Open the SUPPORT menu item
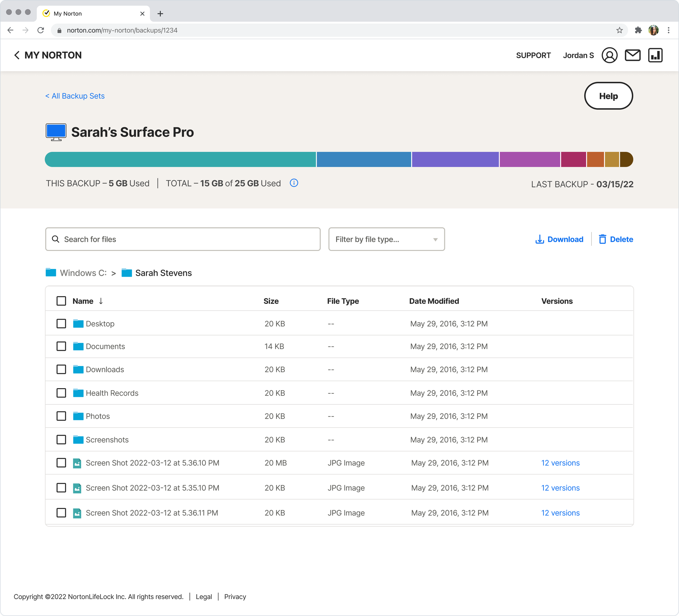 [533, 55]
